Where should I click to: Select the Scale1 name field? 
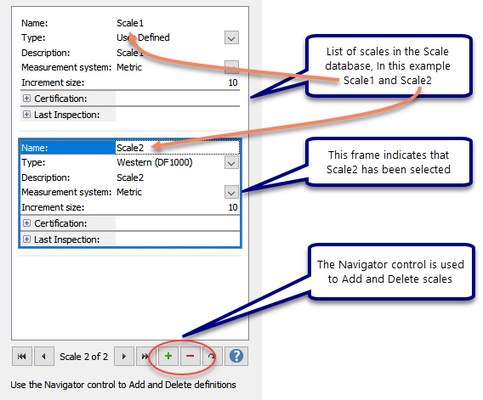pyautogui.click(x=177, y=23)
